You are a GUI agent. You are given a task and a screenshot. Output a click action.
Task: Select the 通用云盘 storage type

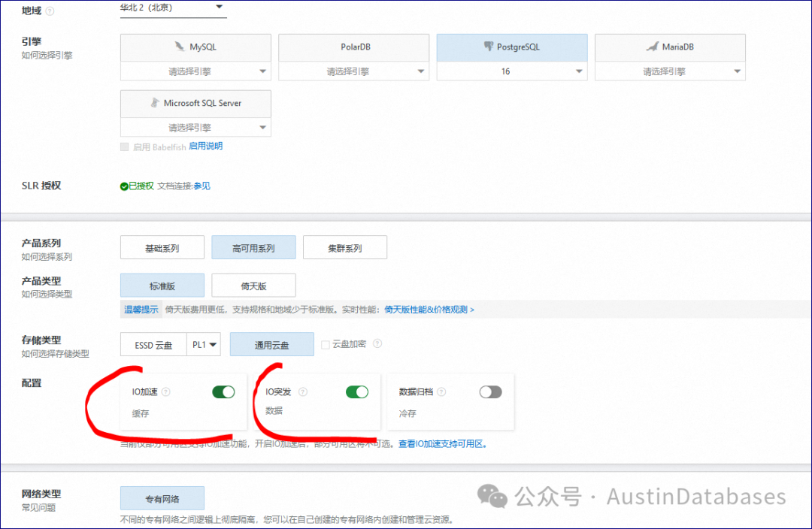tap(271, 344)
